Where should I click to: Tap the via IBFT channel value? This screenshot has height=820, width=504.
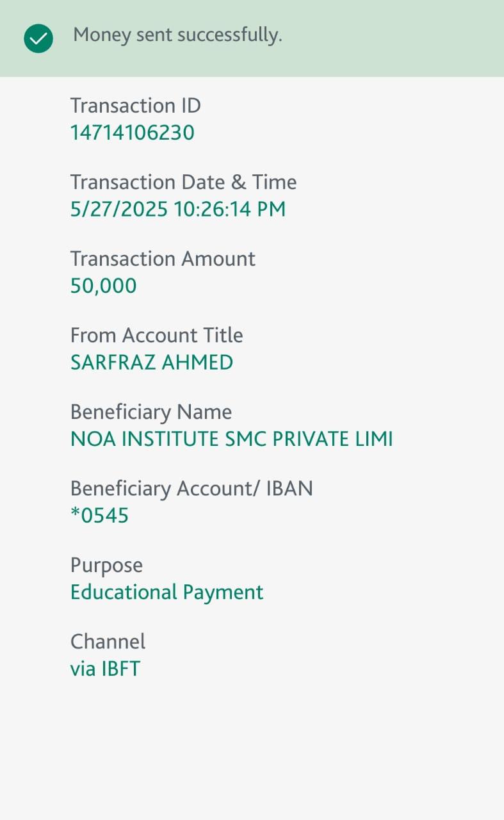(x=105, y=669)
